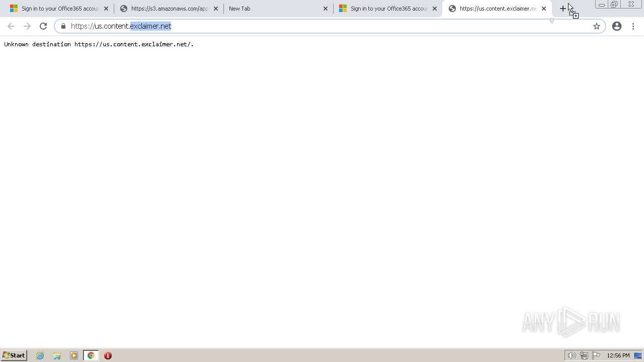Image resolution: width=644 pixels, height=362 pixels.
Task: Select the Chrome taskbar button
Action: (91, 355)
